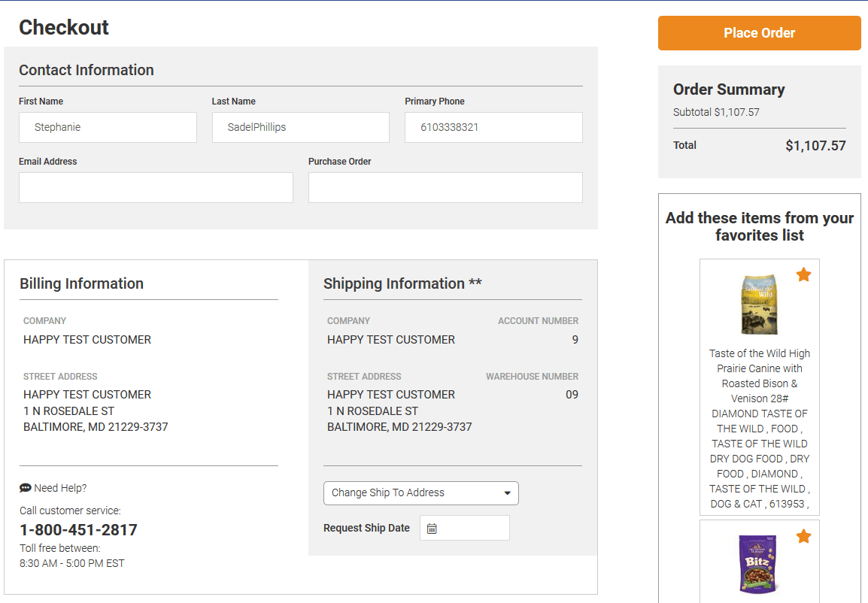The height and width of the screenshot is (603, 868).
Task: Focus the Last Name text box
Action: point(301,128)
